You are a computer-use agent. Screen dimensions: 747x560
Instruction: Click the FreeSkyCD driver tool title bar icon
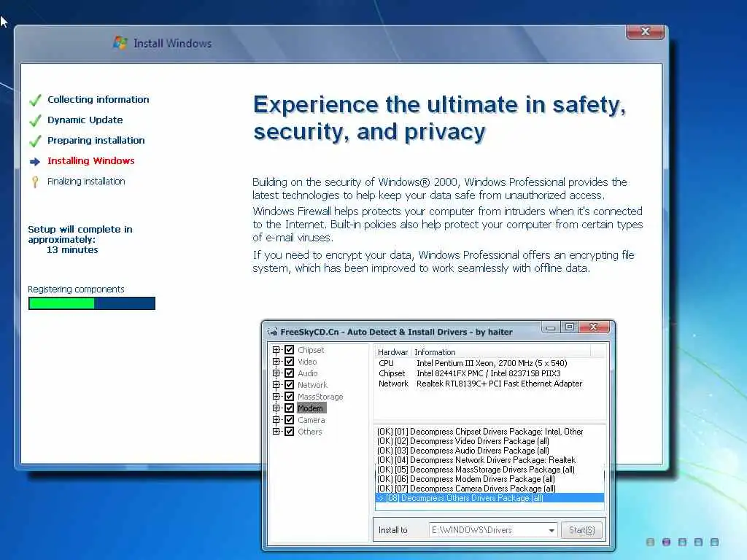[273, 332]
